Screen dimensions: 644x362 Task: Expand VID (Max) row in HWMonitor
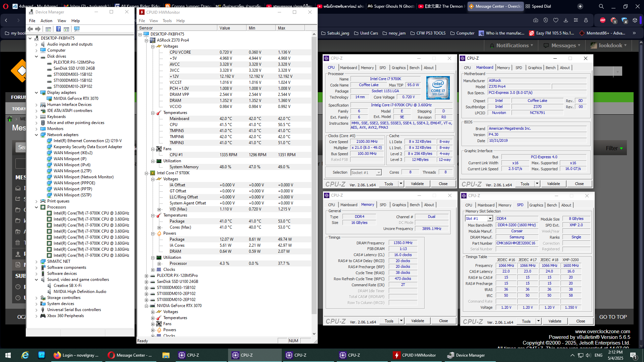tap(159, 209)
